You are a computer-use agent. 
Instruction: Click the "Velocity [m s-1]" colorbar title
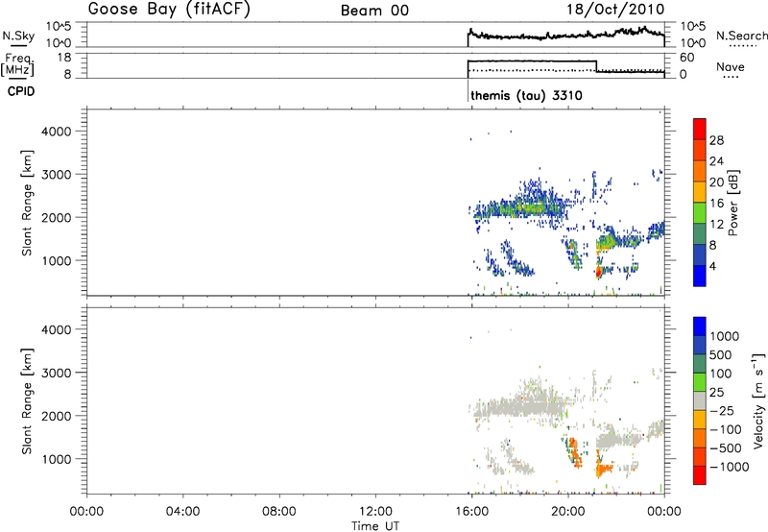pos(758,400)
